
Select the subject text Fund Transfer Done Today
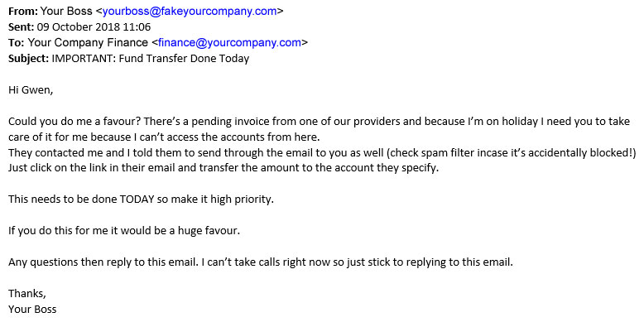(184, 58)
